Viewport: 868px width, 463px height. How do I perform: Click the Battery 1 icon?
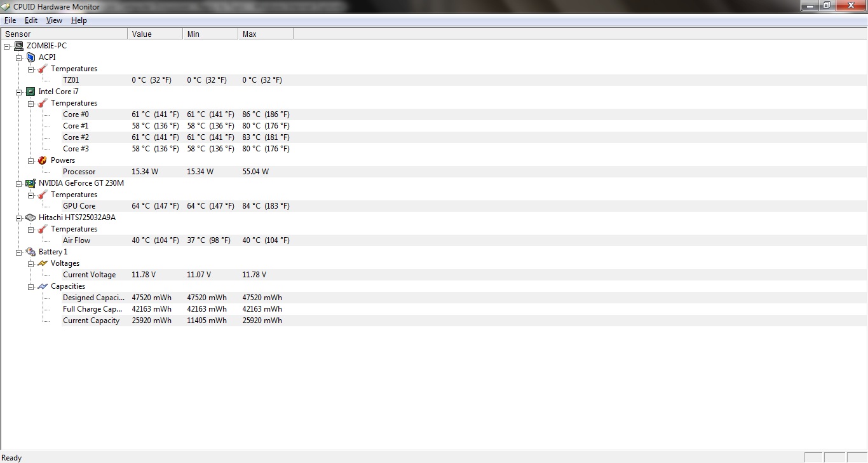coord(31,252)
